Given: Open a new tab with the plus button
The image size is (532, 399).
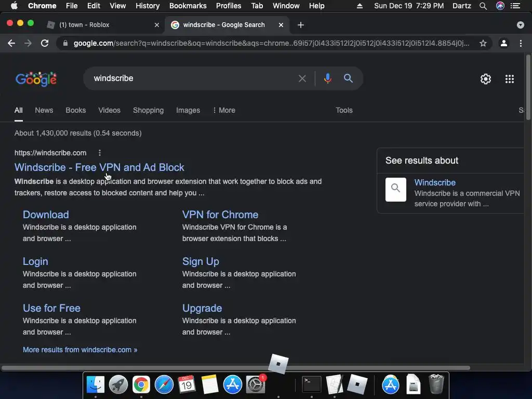Looking at the screenshot, I should click(301, 25).
